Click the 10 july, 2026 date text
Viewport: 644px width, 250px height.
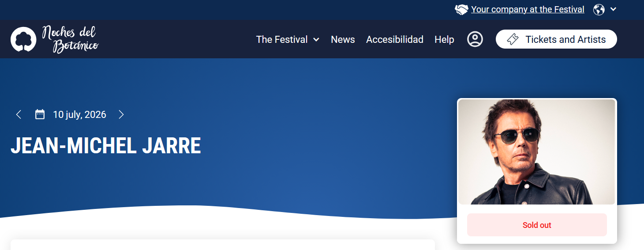click(x=79, y=114)
